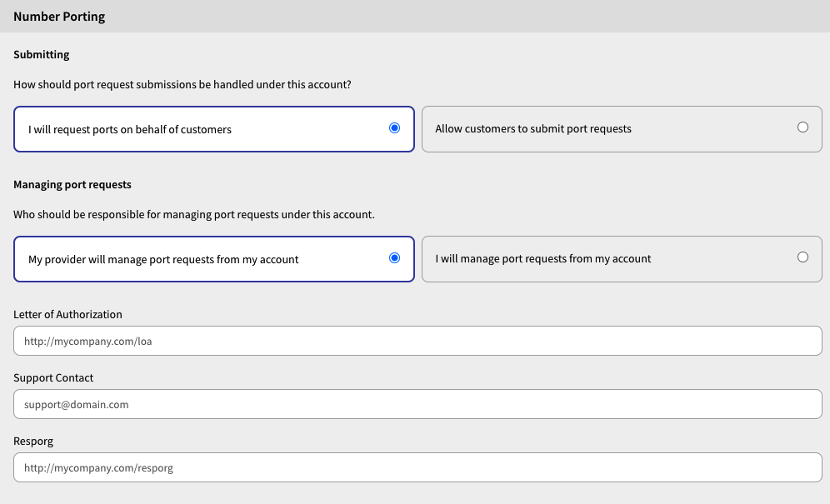Viewport: 830px width, 504px height.
Task: Click the Number Porting section header
Action: pyautogui.click(x=59, y=17)
